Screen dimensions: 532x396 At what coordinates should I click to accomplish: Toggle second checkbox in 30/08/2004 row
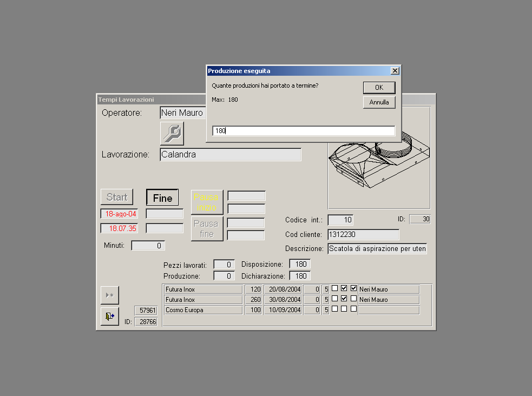pyautogui.click(x=344, y=299)
